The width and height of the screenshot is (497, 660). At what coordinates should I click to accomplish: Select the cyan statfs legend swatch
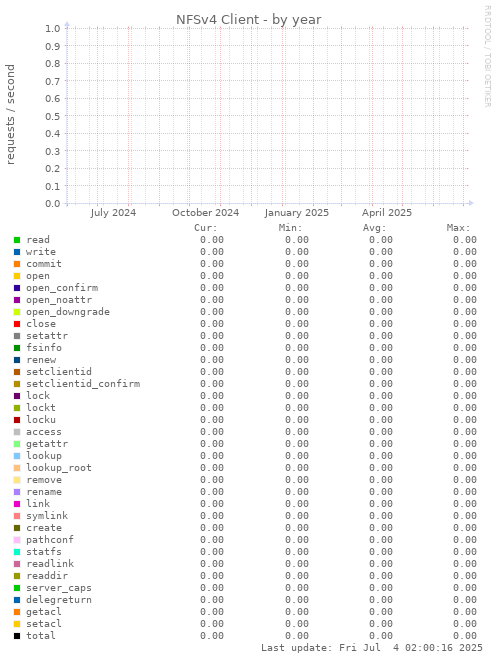pos(17,552)
